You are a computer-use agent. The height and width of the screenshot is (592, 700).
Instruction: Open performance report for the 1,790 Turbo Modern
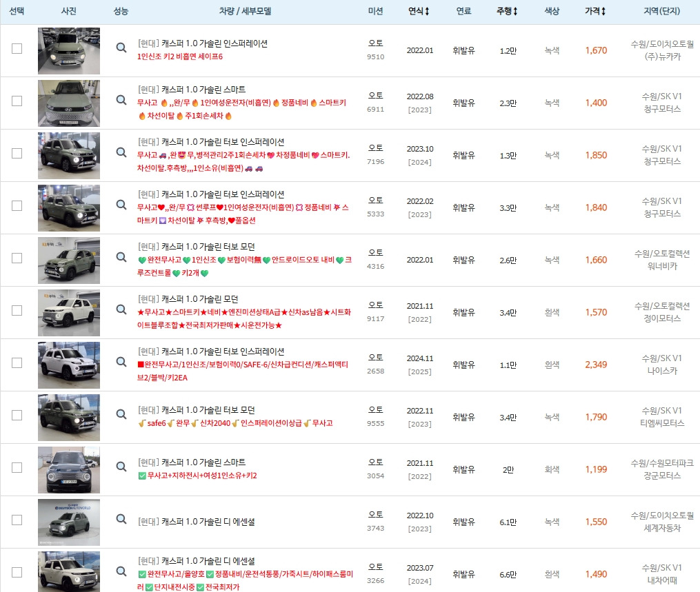[x=121, y=414]
